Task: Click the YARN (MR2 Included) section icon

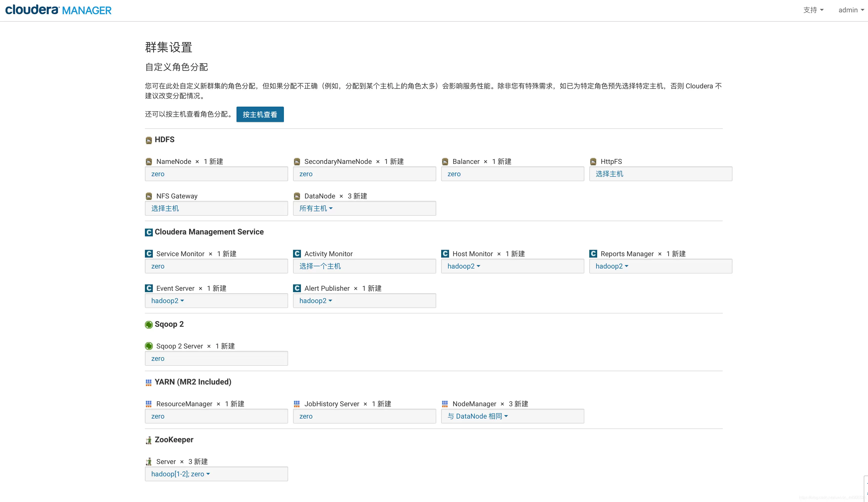Action: click(x=149, y=383)
